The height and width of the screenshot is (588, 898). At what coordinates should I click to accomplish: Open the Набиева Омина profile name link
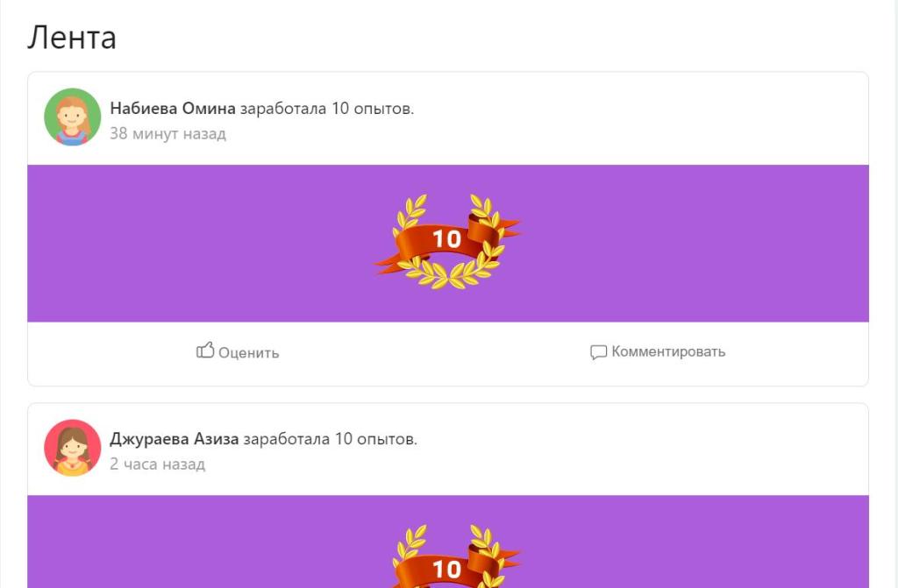pos(173,108)
